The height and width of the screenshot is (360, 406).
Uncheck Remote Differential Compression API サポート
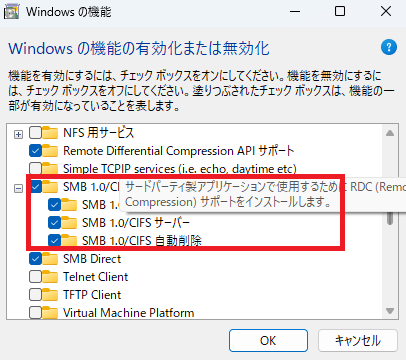tap(35, 151)
